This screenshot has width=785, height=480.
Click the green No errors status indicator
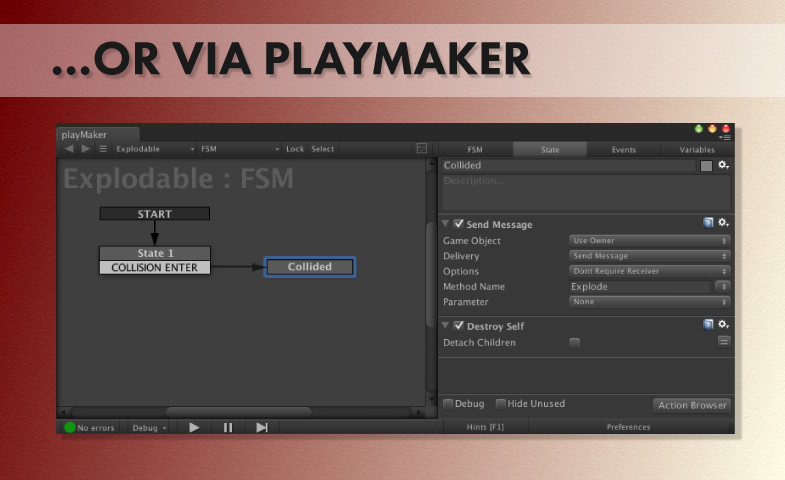[x=70, y=427]
